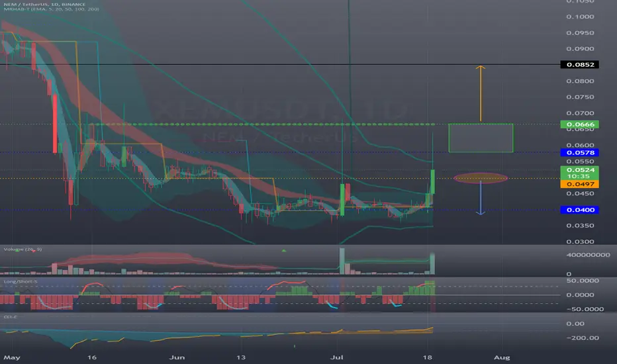Click the blue 0.0400 price label

coord(580,210)
